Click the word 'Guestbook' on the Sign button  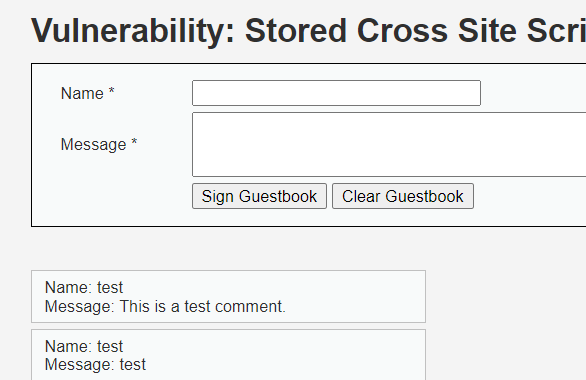[278, 196]
